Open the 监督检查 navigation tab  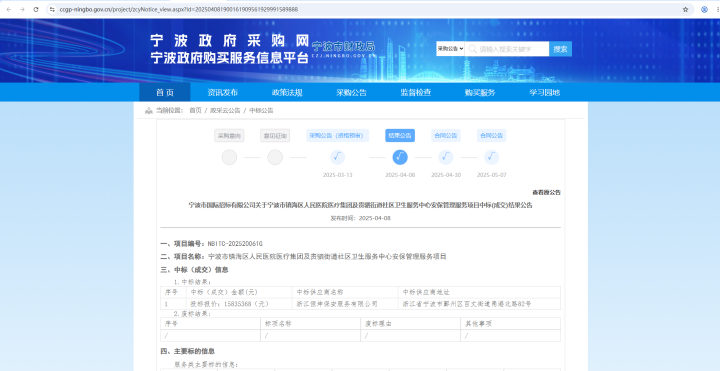click(416, 92)
